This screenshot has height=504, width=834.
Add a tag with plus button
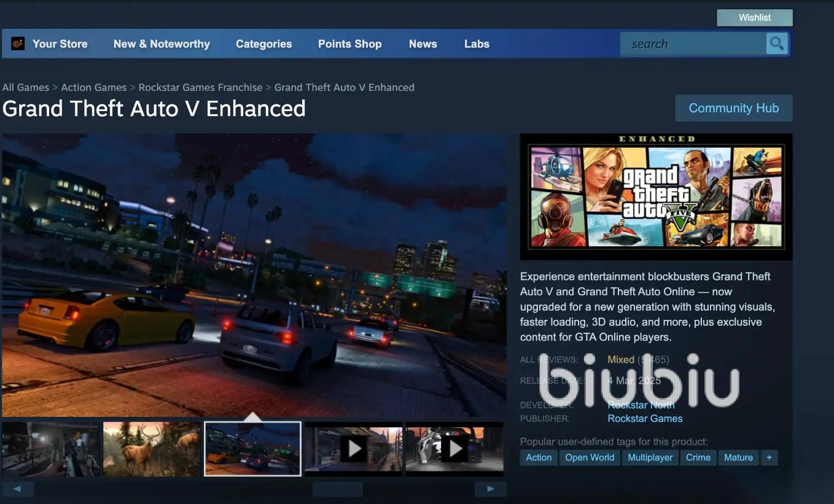pyautogui.click(x=769, y=457)
